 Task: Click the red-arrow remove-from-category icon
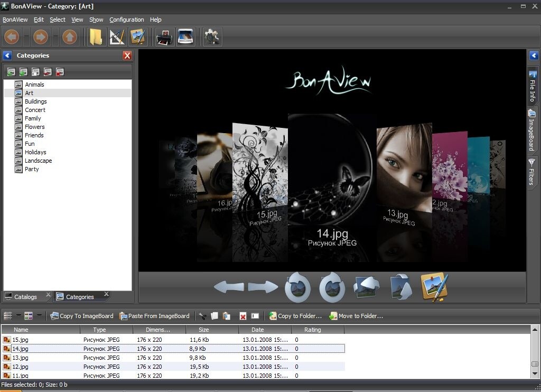pos(47,72)
